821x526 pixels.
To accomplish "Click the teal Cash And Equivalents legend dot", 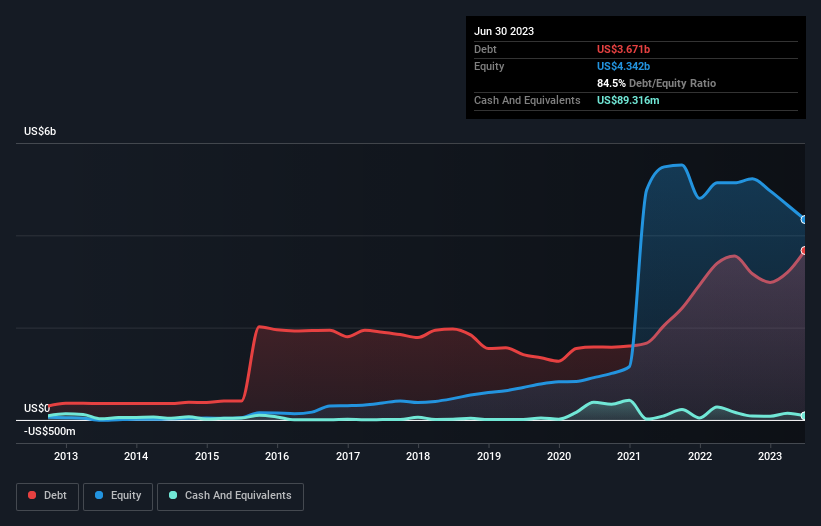I will click(173, 495).
